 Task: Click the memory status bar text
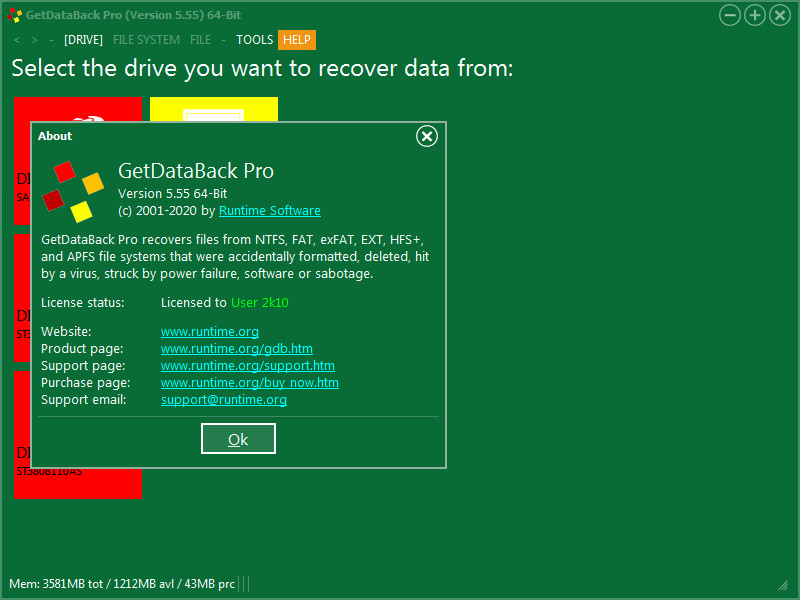(x=122, y=584)
